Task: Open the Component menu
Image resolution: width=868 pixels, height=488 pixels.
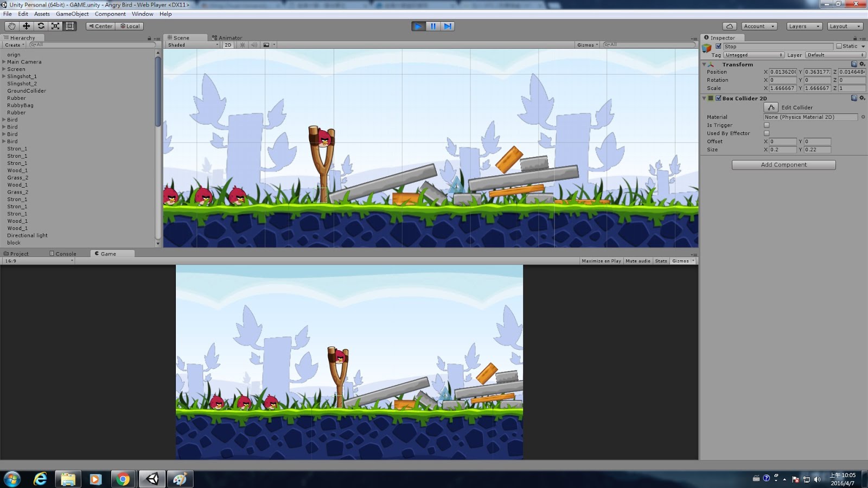Action: coord(110,14)
